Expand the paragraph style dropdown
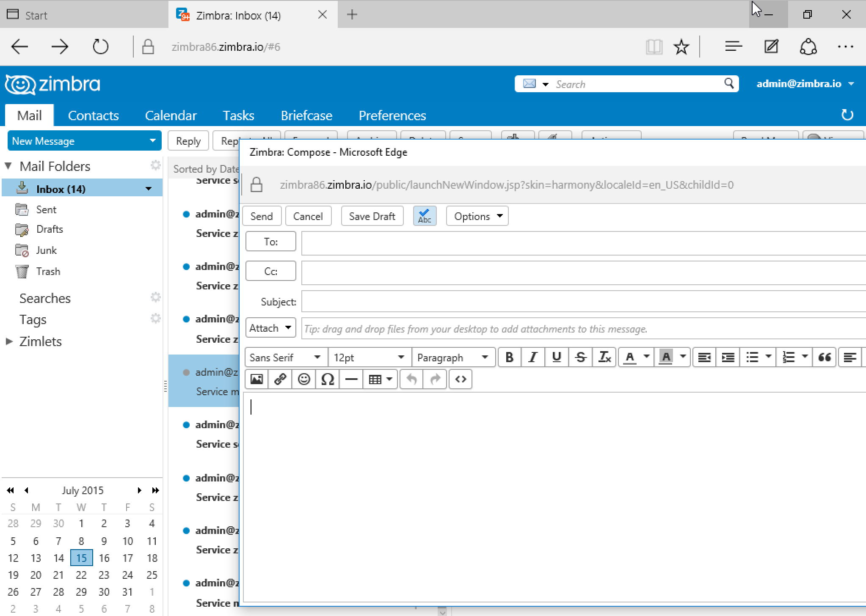The width and height of the screenshot is (866, 616). point(487,358)
